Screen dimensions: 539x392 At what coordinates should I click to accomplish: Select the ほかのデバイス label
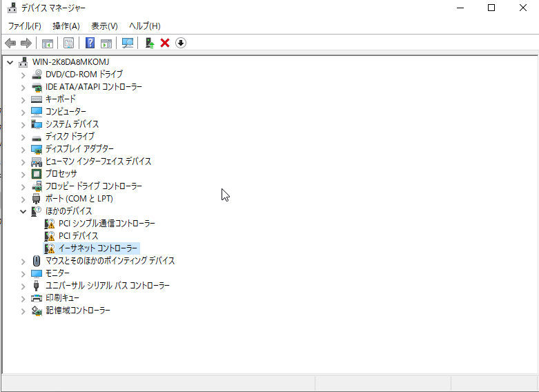pyautogui.click(x=69, y=210)
